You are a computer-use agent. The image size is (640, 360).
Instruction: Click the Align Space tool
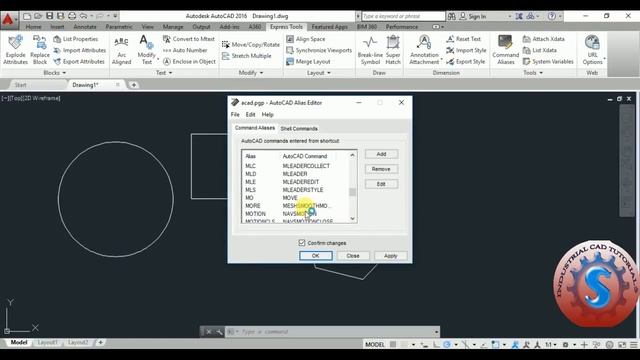tap(306, 39)
